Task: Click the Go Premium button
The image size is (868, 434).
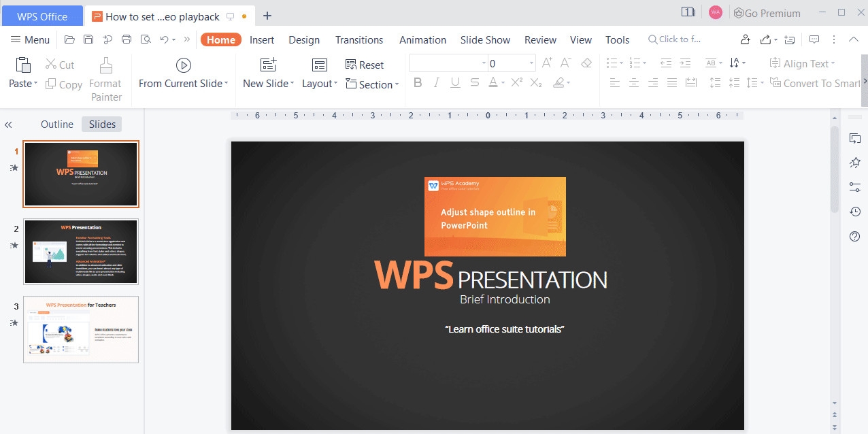Action: coord(767,13)
